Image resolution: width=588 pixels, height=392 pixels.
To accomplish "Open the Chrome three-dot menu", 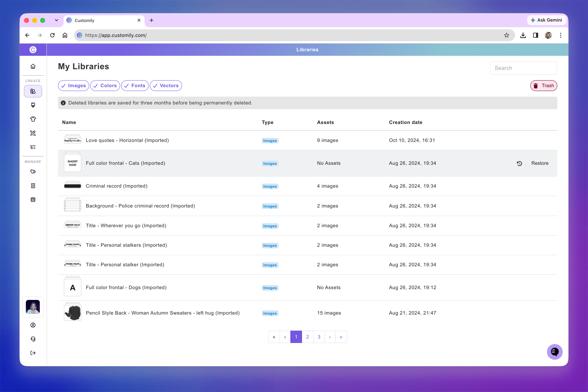I will [561, 35].
